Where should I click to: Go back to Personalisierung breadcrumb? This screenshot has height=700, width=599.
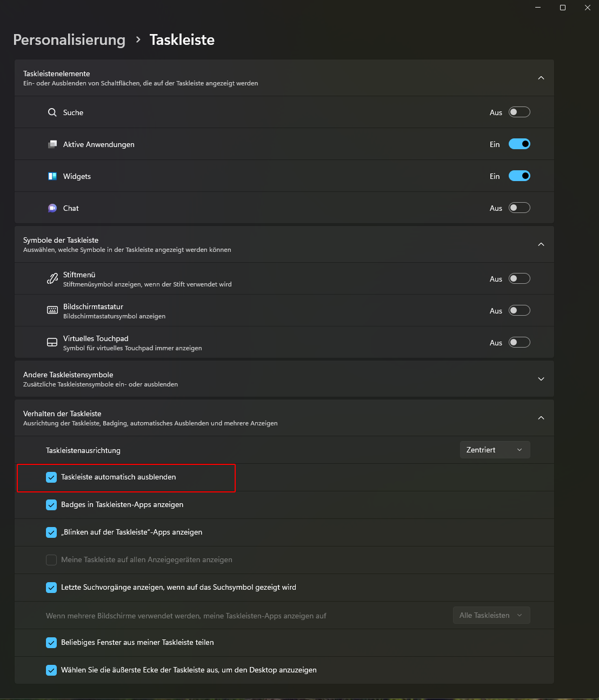point(69,40)
